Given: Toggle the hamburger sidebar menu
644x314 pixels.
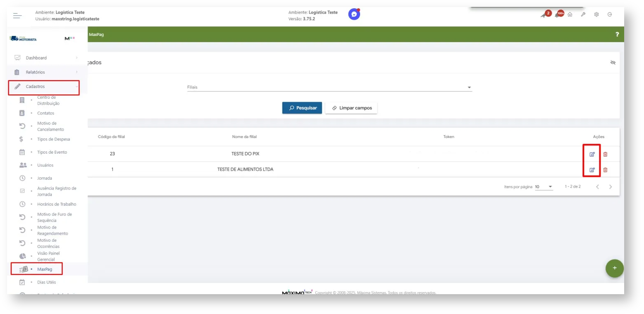Looking at the screenshot, I should [17, 15].
